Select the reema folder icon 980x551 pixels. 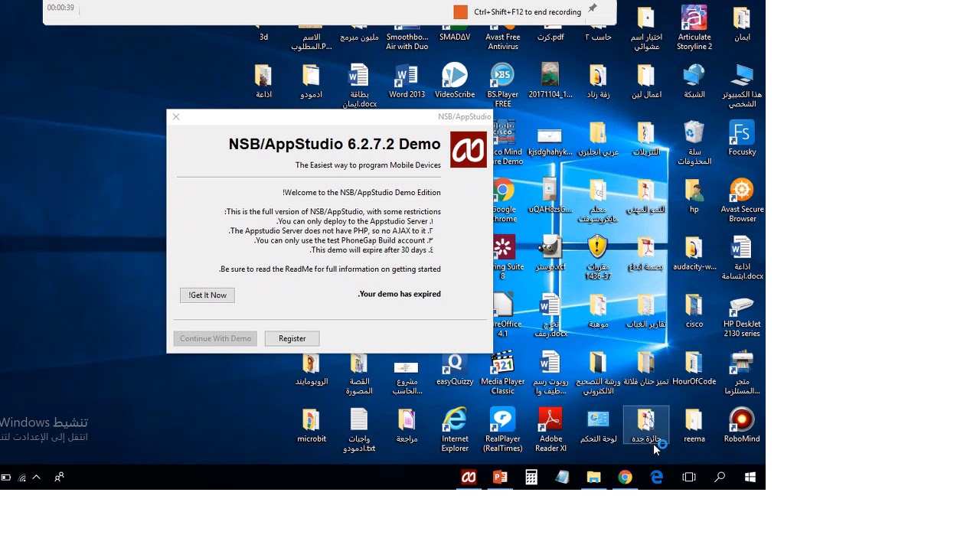point(694,425)
